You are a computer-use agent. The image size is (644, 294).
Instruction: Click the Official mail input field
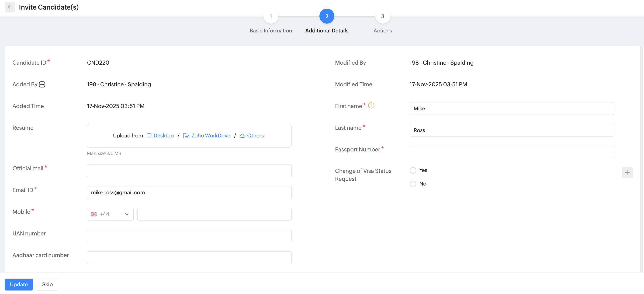coord(189,171)
